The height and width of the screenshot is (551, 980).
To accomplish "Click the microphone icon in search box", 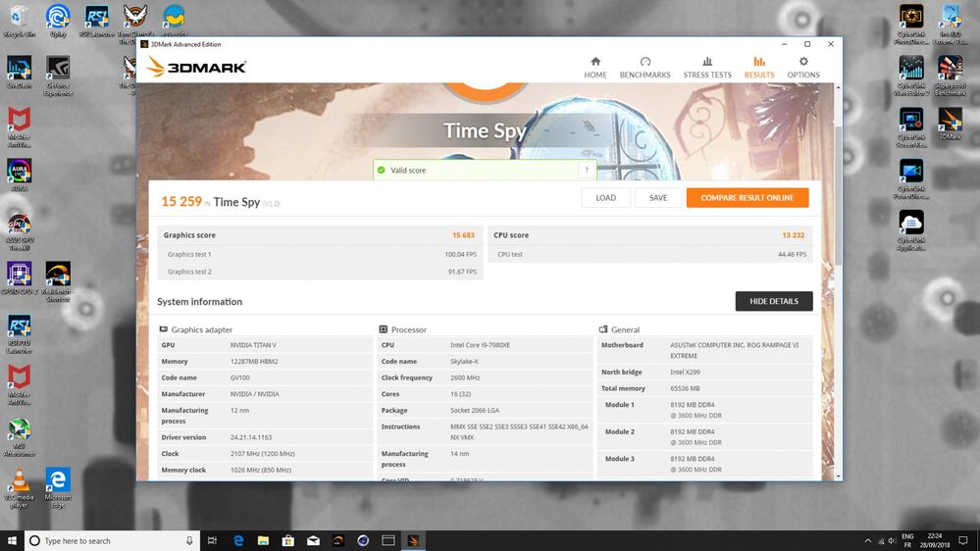I will pos(189,540).
